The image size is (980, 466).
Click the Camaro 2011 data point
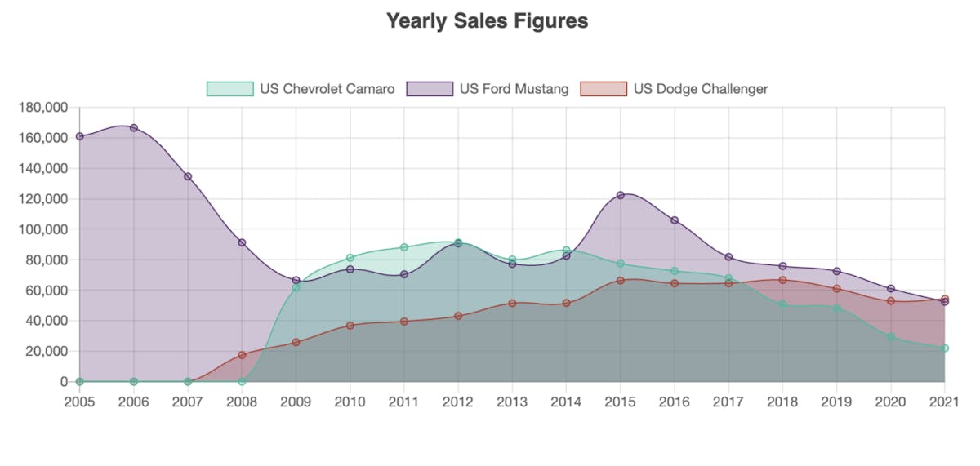click(404, 247)
